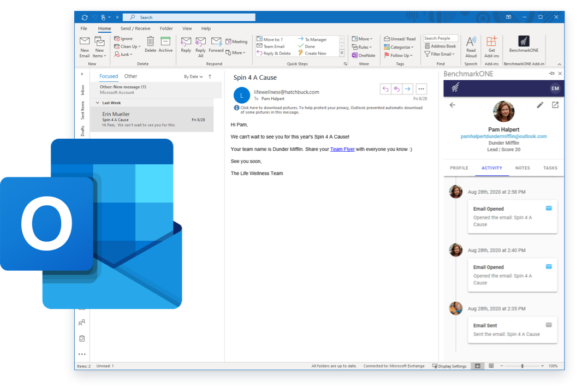Collapse the Last Week group
This screenshot has height=392, width=582.
98,103
